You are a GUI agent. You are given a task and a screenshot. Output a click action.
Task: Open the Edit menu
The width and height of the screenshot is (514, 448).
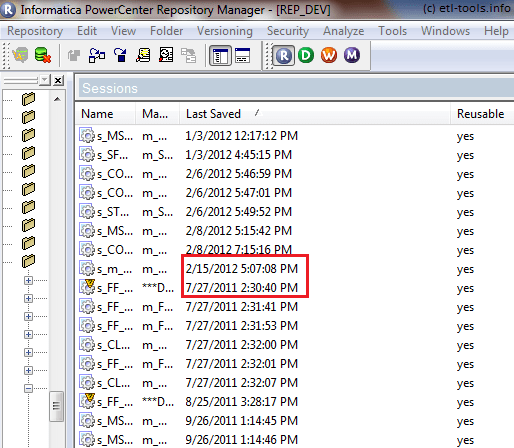[x=87, y=31]
